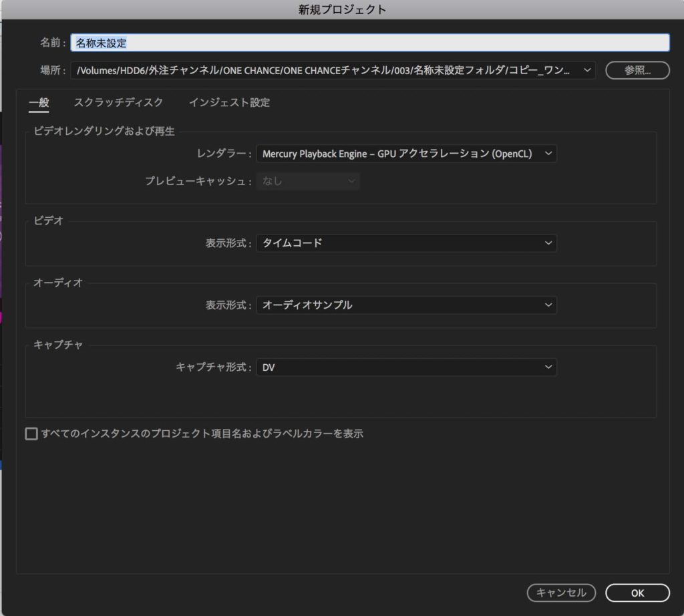Click the 新規プロジェクト dialog title bar
This screenshot has height=616, width=684.
pos(342,9)
